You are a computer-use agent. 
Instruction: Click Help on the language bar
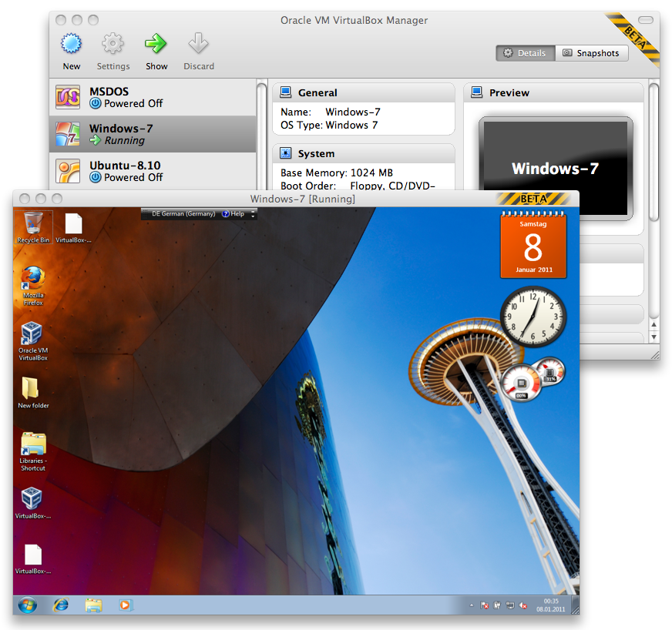[234, 213]
